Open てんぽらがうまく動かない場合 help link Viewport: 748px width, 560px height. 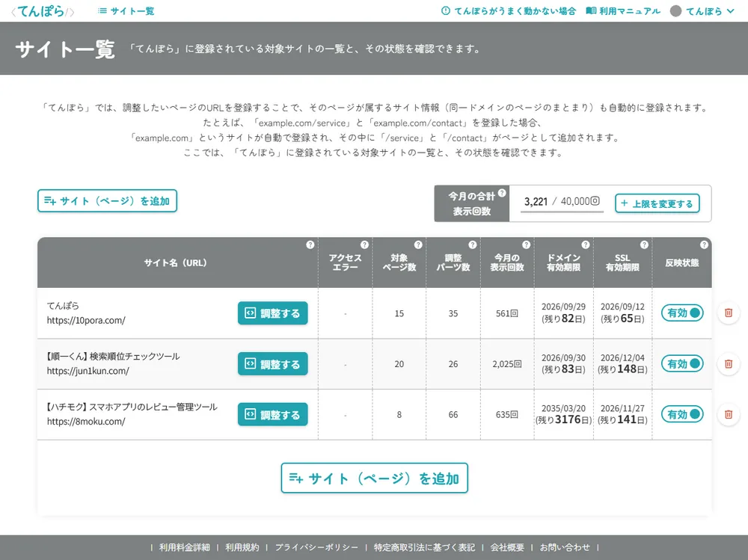pyautogui.click(x=509, y=11)
